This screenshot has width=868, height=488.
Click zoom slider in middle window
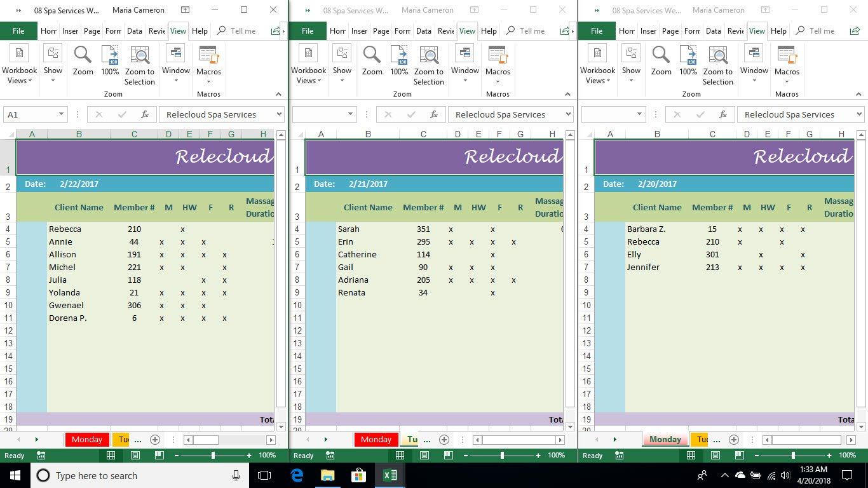502,455
